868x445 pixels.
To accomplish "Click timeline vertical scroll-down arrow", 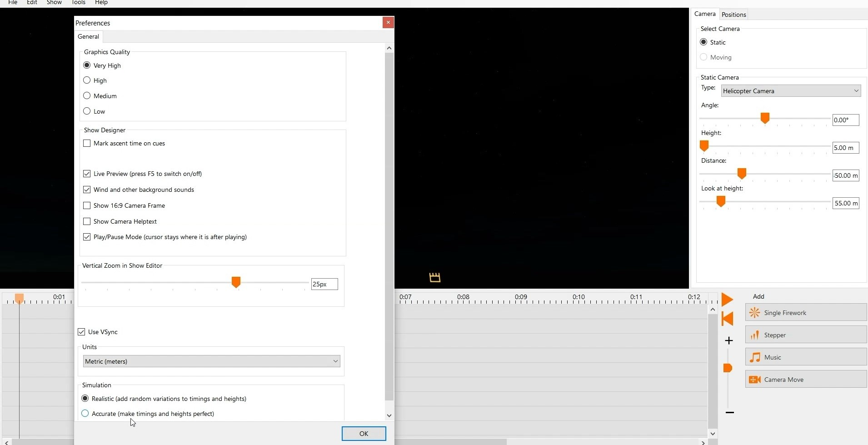I will [713, 434].
